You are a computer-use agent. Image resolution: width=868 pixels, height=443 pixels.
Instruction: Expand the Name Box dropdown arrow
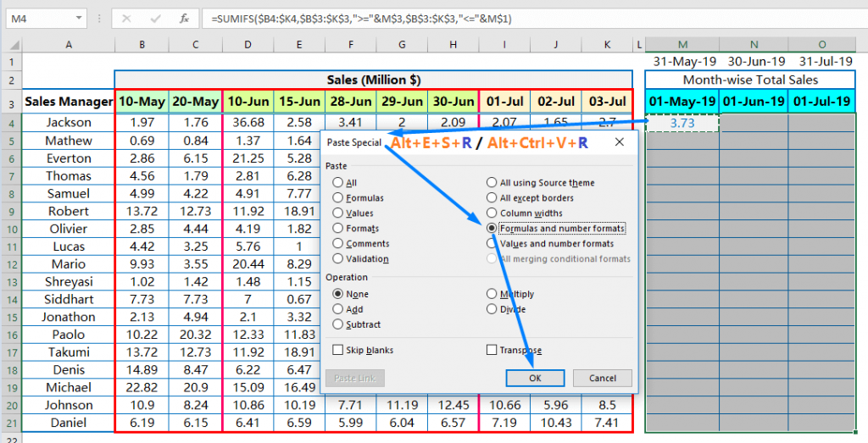point(79,18)
